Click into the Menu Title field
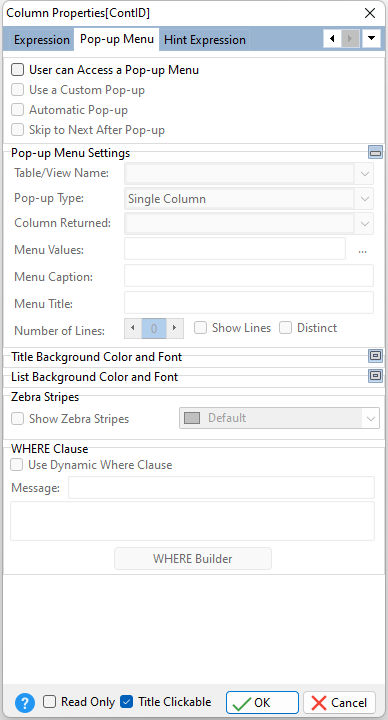 (249, 303)
